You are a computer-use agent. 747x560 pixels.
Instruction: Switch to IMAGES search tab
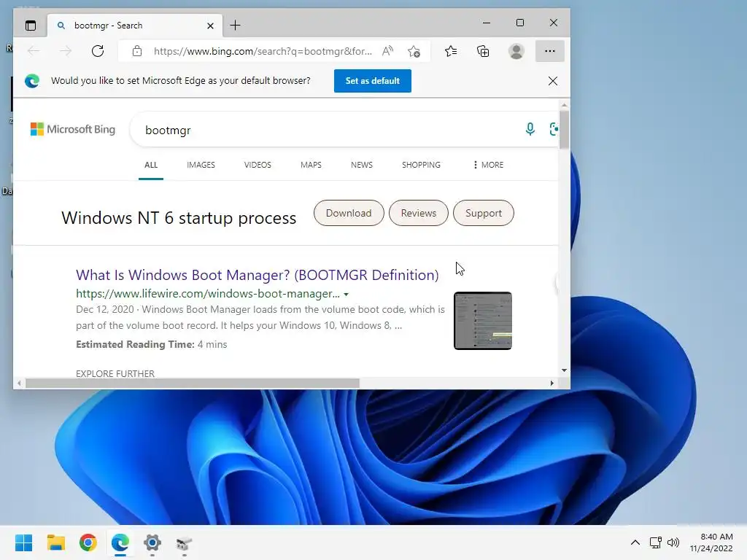201,165
